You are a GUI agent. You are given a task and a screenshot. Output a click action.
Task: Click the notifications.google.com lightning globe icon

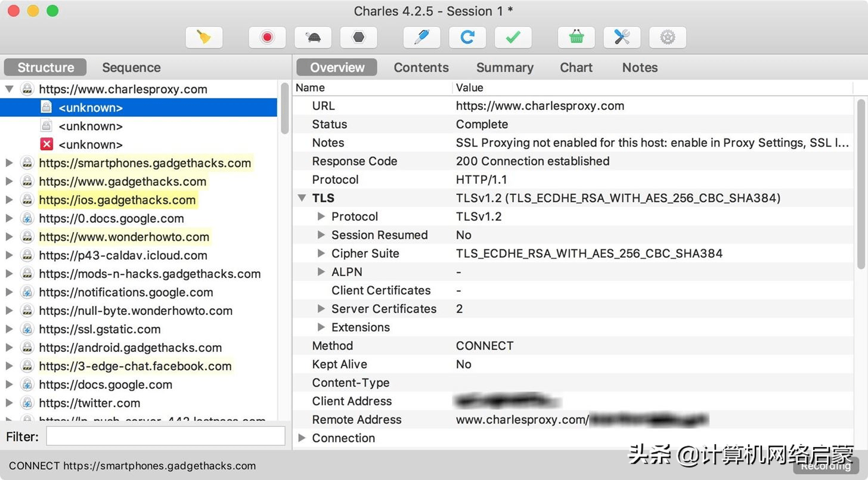click(x=27, y=292)
